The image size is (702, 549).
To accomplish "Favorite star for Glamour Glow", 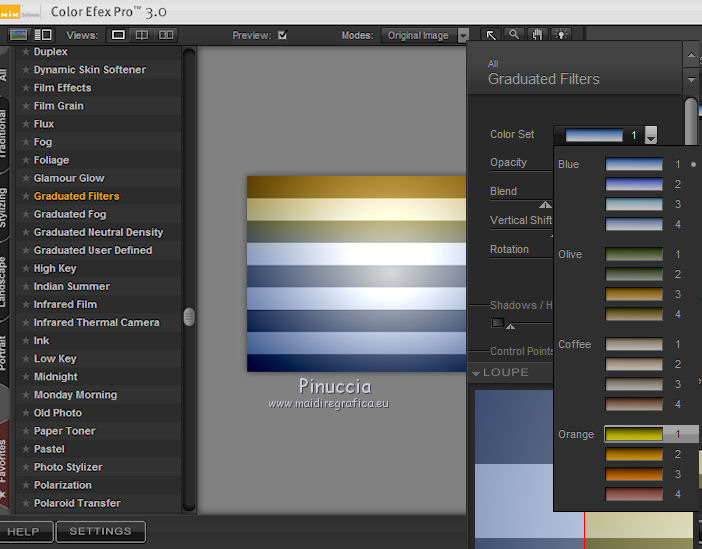I will tap(26, 178).
